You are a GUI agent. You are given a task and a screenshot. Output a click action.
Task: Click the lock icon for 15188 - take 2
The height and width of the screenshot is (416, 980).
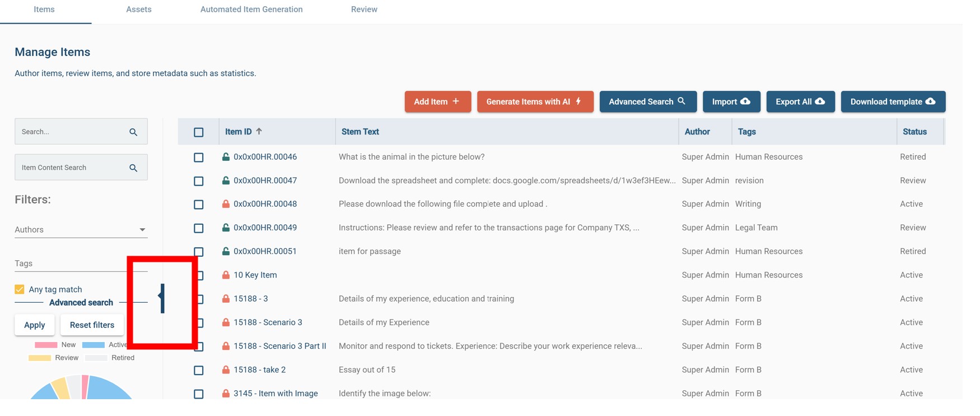pyautogui.click(x=226, y=369)
